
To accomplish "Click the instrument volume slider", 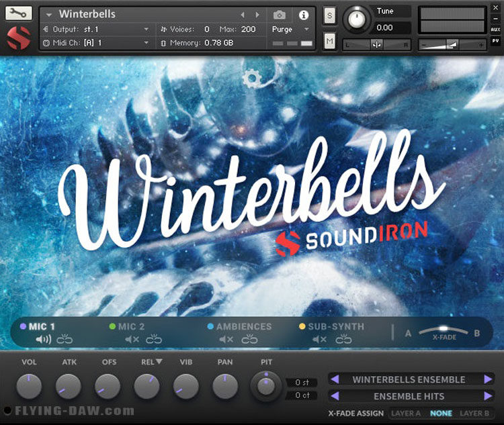I will (452, 45).
